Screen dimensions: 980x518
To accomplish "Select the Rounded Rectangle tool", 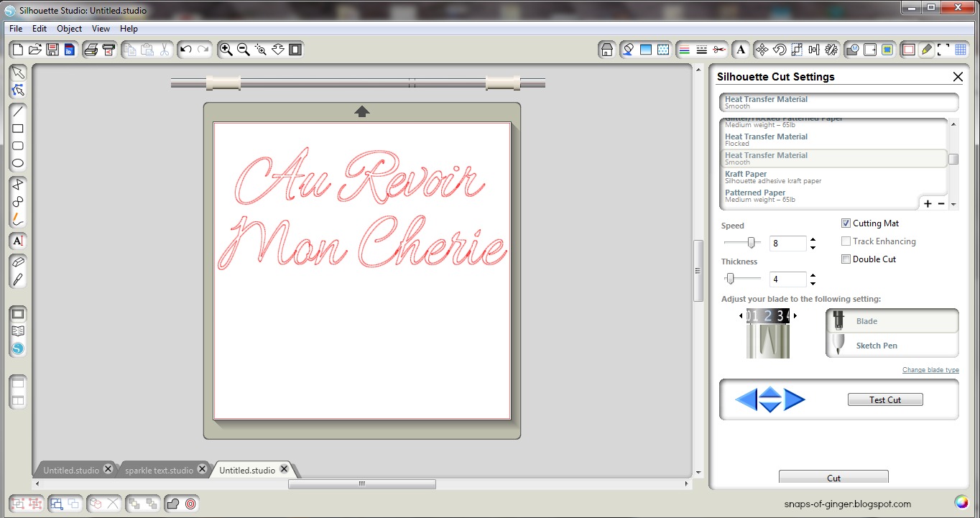I will pos(18,146).
